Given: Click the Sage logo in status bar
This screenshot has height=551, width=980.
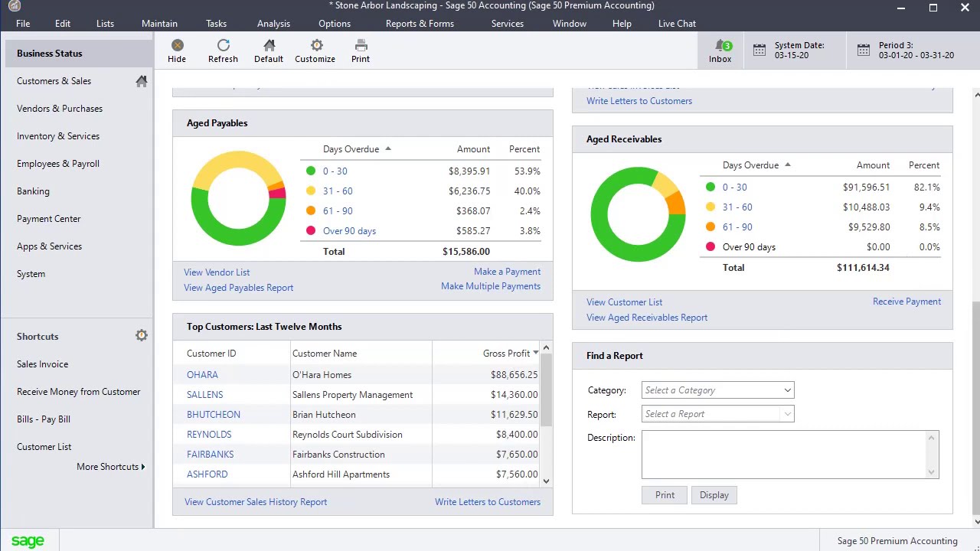Looking at the screenshot, I should 28,541.
